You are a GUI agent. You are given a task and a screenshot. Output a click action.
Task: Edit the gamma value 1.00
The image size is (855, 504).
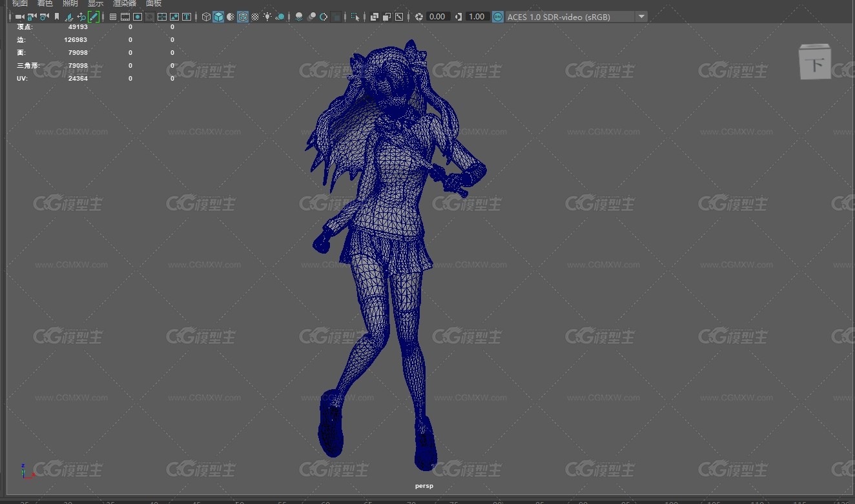tap(477, 17)
